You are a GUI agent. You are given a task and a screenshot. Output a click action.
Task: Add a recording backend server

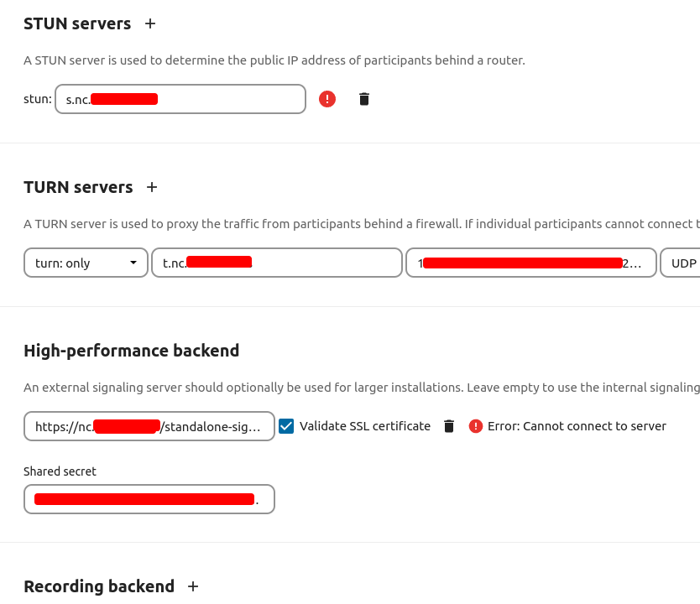pyautogui.click(x=192, y=586)
